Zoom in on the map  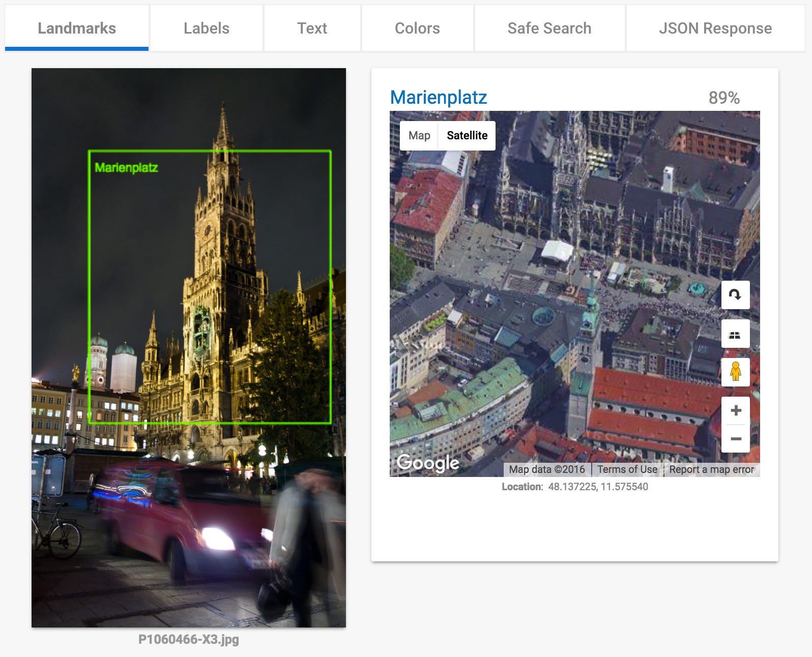pyautogui.click(x=736, y=410)
